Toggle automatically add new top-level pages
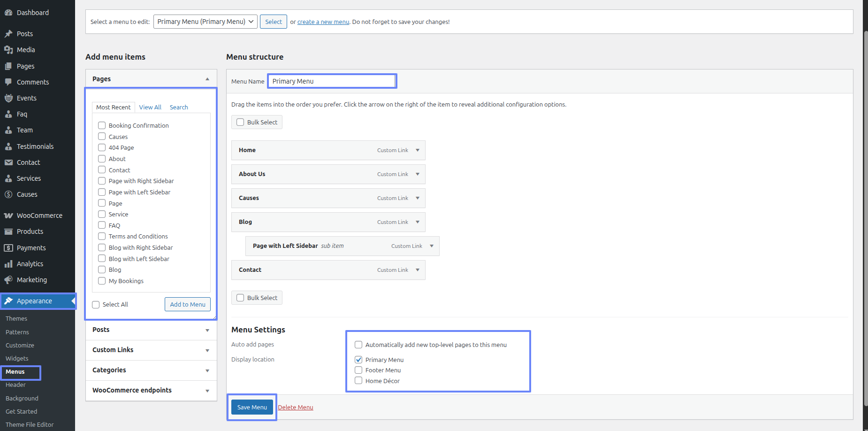 pos(358,345)
